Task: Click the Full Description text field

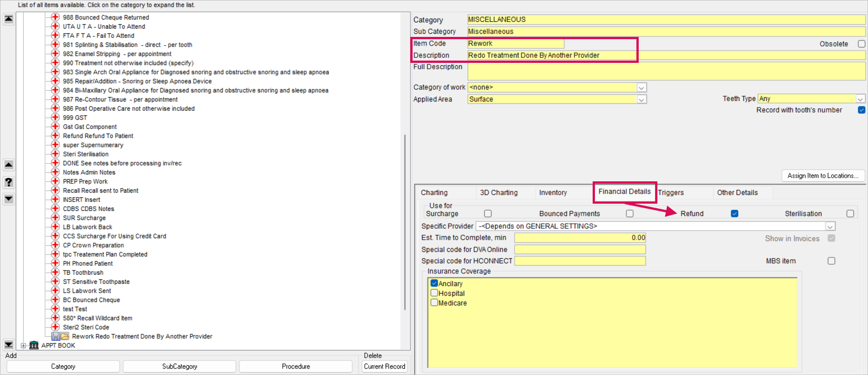Action: [x=666, y=72]
